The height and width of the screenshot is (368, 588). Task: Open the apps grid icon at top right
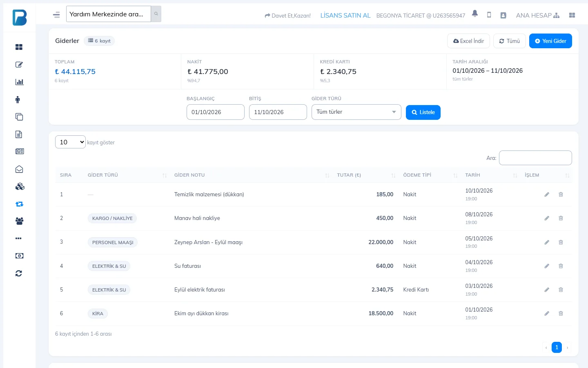572,15
